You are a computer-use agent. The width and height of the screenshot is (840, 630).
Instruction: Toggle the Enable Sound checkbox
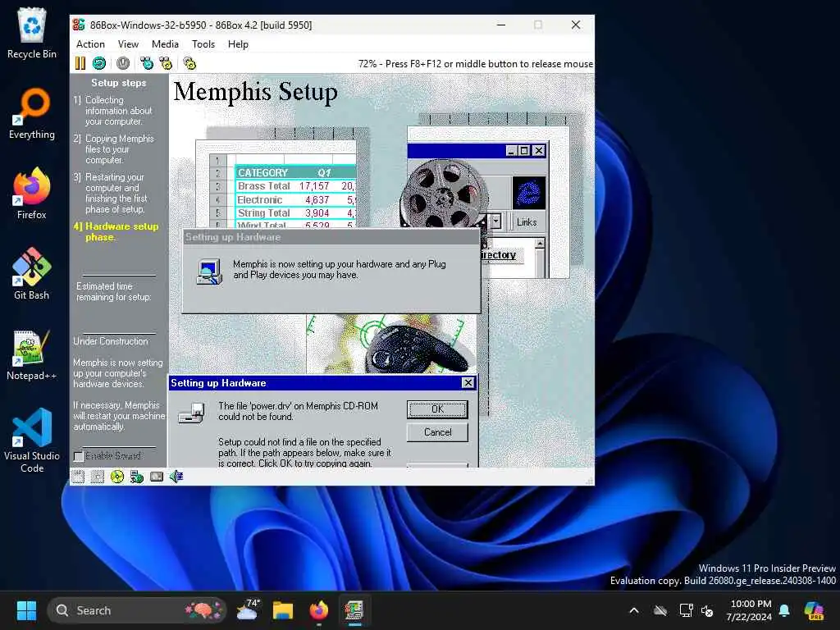tap(79, 456)
